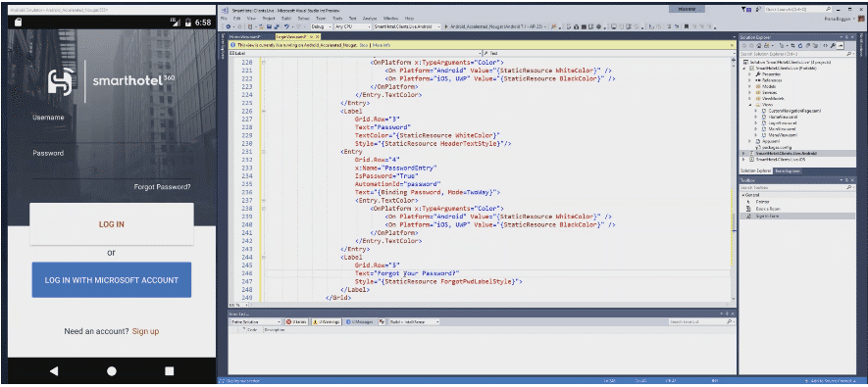This screenshot has width=868, height=387.
Task: Tap the LOG IN button in the emulator
Action: point(111,224)
